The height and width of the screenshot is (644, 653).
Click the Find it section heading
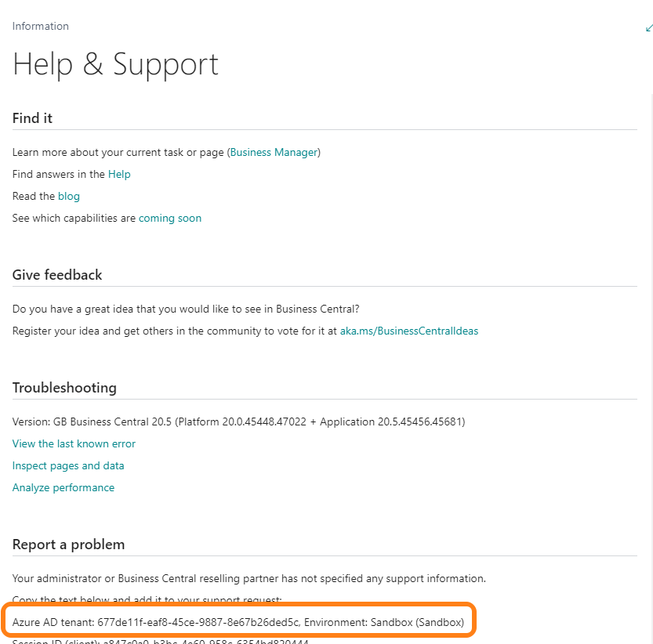click(32, 118)
